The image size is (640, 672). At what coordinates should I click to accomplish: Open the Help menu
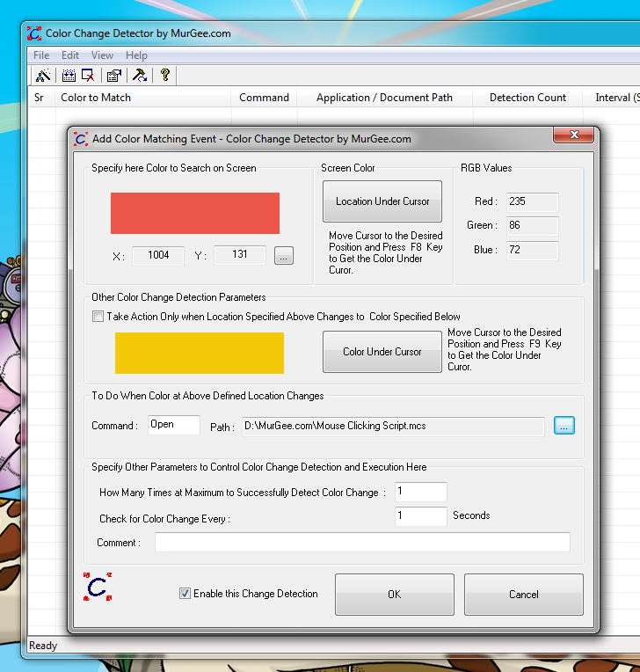pos(136,55)
